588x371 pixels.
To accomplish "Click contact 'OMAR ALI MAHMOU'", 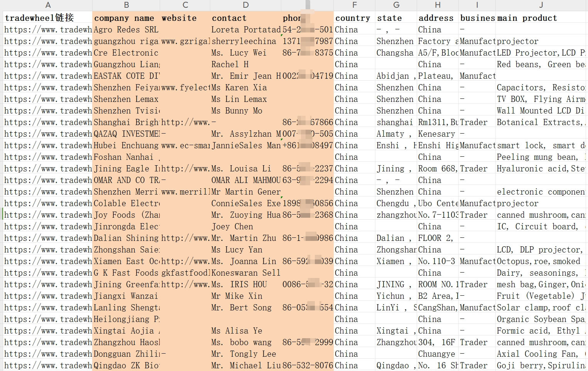I will 246,180.
